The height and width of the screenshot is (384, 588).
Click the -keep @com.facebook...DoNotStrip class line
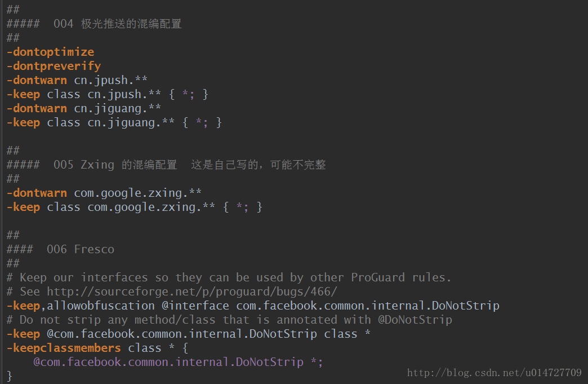(189, 334)
